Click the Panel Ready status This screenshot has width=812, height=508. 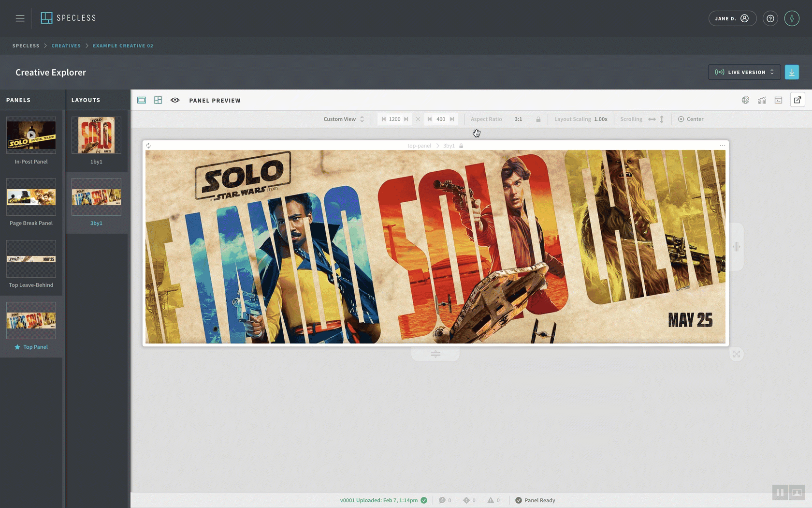click(x=535, y=500)
